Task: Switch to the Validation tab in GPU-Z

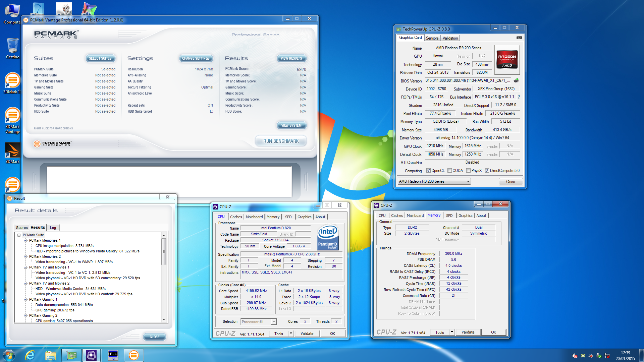Action: coord(450,38)
